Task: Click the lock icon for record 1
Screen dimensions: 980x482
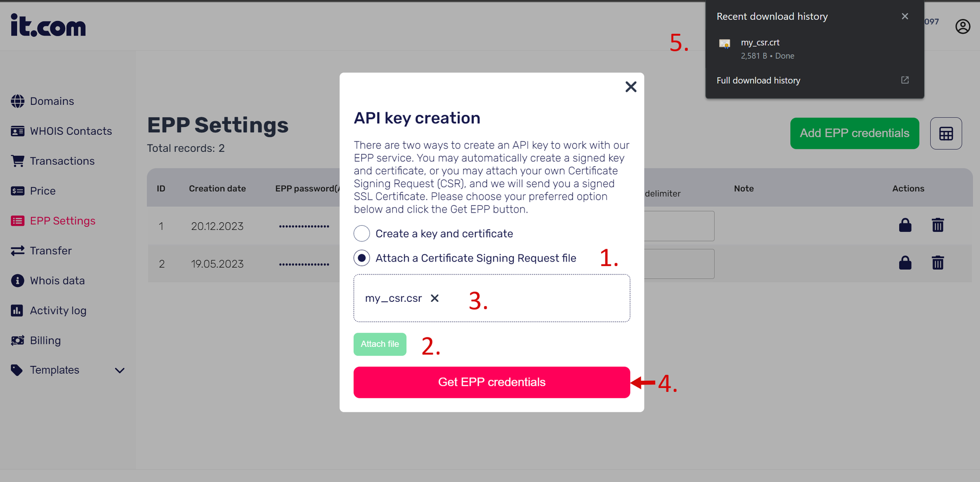Action: pyautogui.click(x=905, y=225)
